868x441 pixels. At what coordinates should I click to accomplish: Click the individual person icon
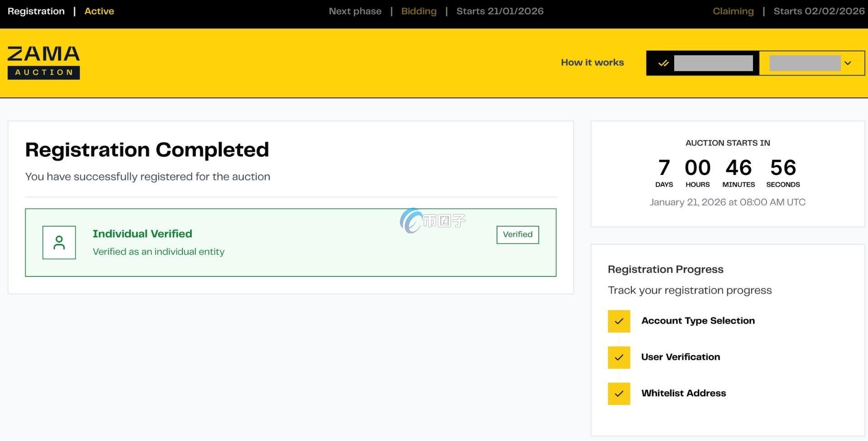(x=59, y=242)
